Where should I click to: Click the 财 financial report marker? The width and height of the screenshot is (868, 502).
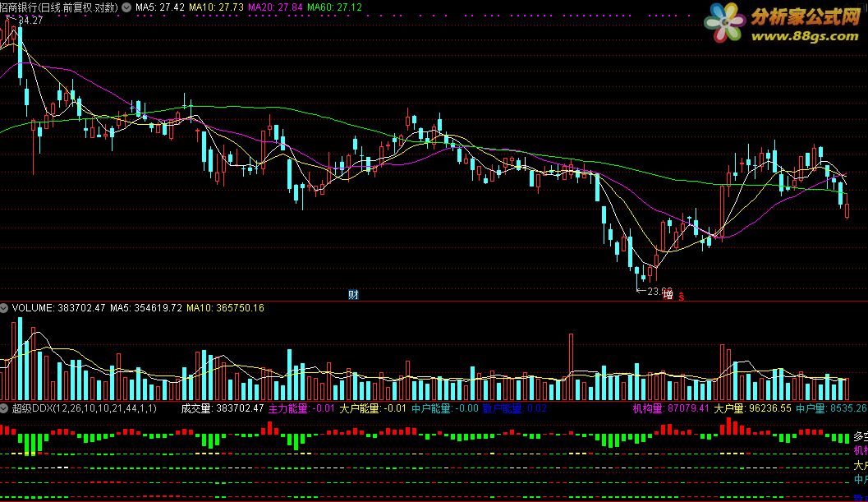click(x=353, y=295)
